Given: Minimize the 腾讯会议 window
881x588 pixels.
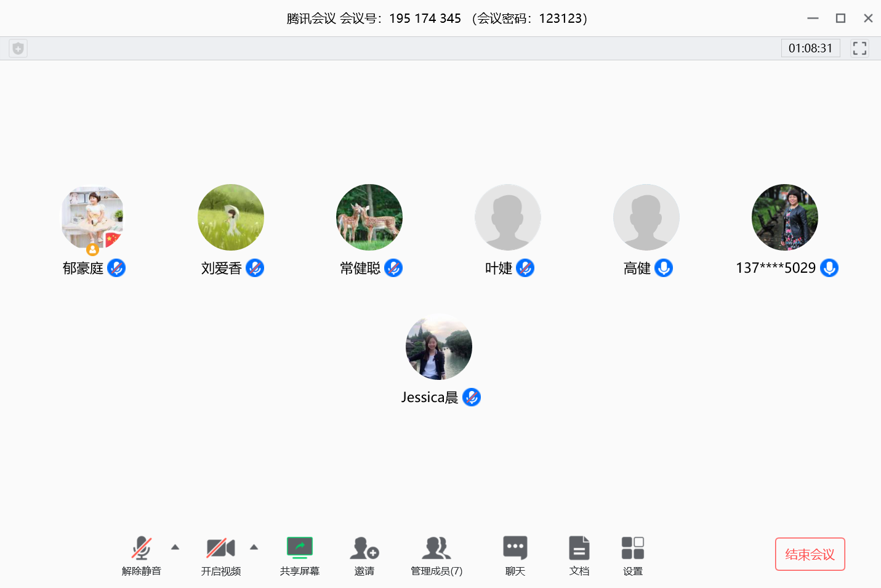Looking at the screenshot, I should (x=813, y=18).
